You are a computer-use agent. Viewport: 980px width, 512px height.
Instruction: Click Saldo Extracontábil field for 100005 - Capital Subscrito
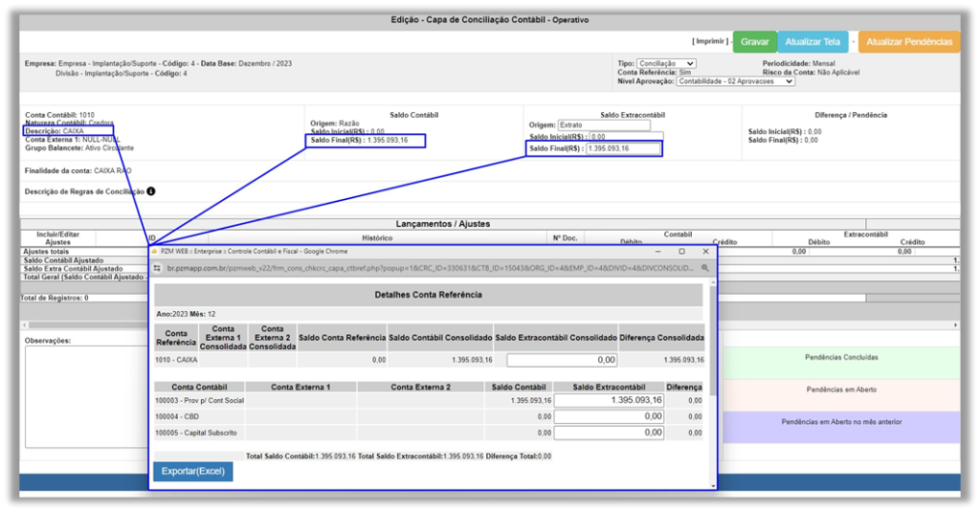click(x=609, y=433)
